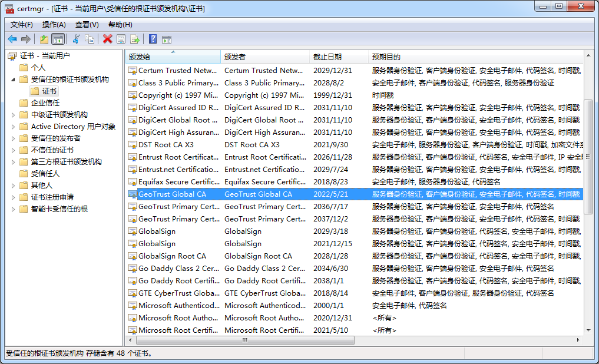This screenshot has height=364, width=599.
Task: Click the certificate icon of Certum Trusted Network row
Action: tap(132, 71)
